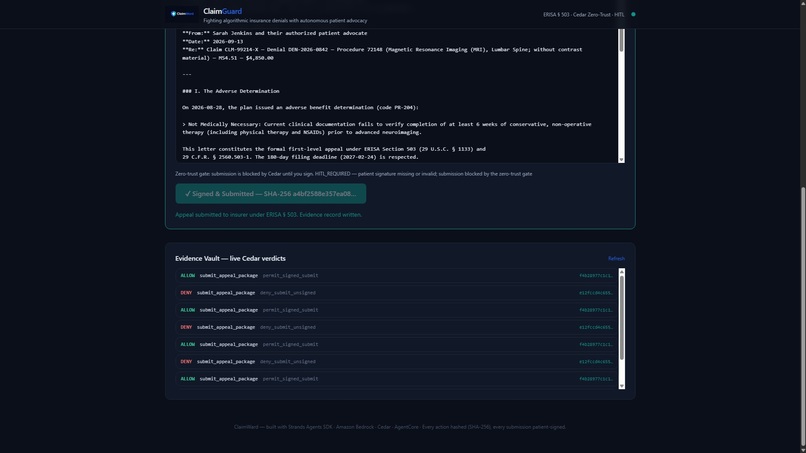This screenshot has height=453, width=806.
Task: Click the Signed & Submitted SHA-256 button
Action: [x=270, y=194]
